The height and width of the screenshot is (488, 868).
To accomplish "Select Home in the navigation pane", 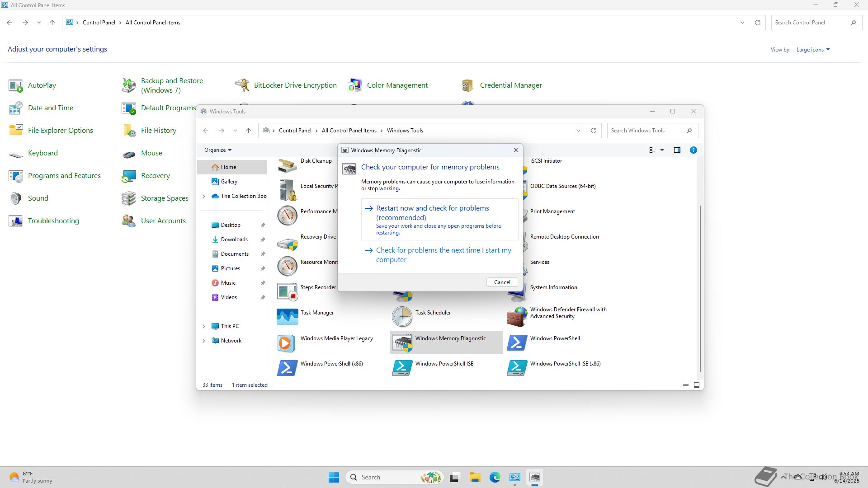I will (228, 167).
